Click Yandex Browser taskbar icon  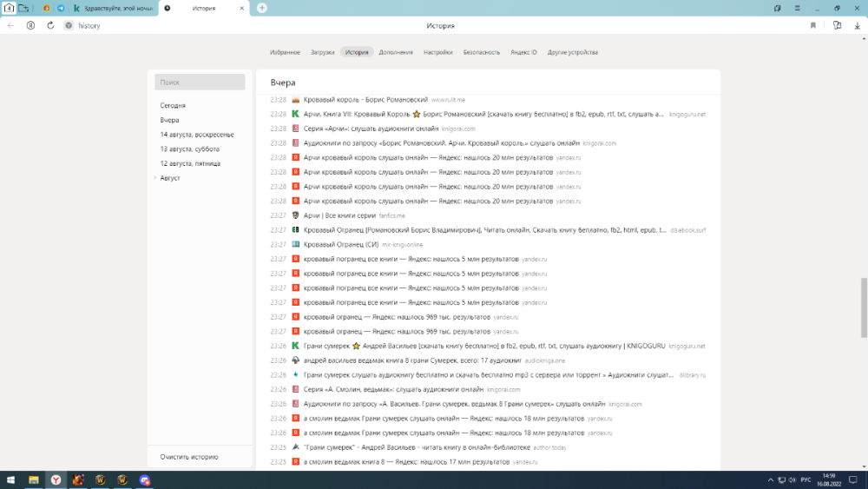(x=56, y=479)
